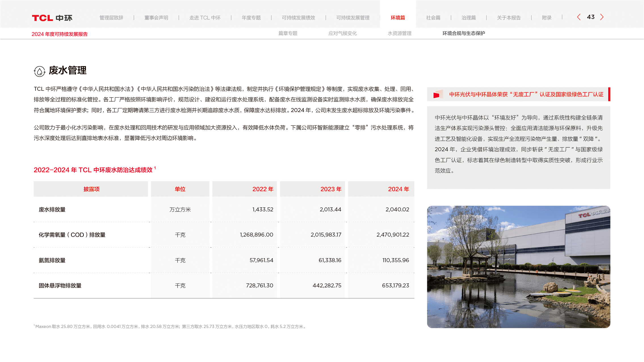
Task: Open 环境合规与生态保护 subsection link
Action: [463, 33]
